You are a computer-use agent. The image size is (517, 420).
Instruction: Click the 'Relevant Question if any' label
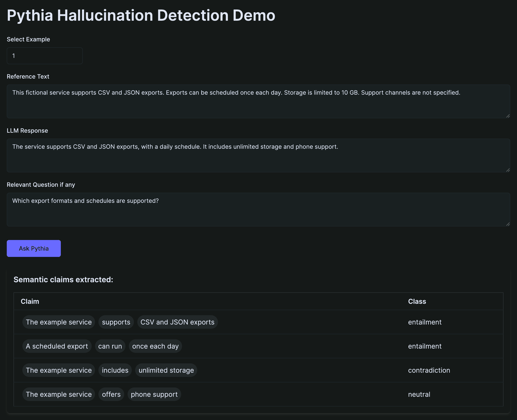pyautogui.click(x=41, y=185)
